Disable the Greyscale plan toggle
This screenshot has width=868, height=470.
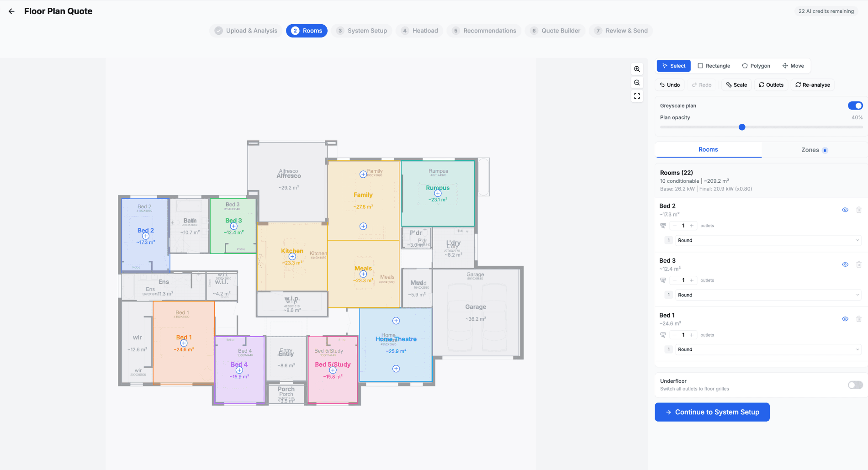[855, 106]
